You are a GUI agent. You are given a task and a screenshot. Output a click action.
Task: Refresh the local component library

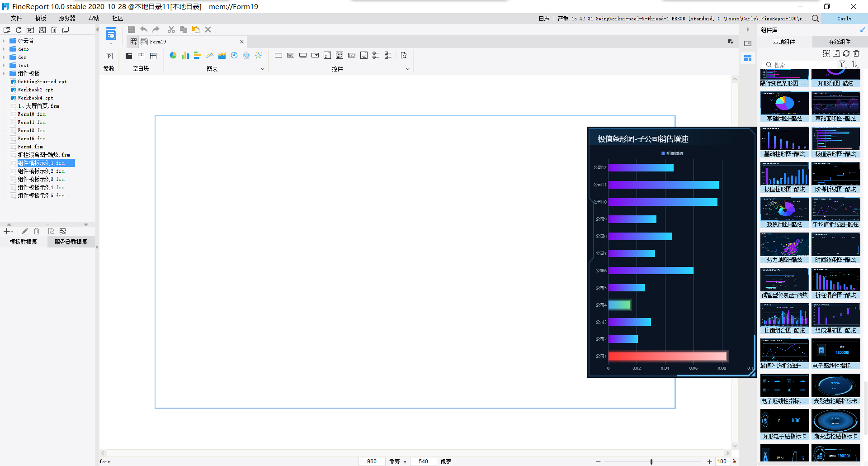click(x=846, y=53)
